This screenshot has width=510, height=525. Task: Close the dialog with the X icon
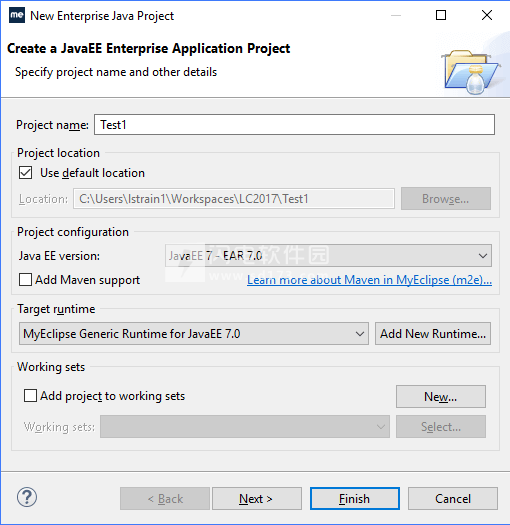[487, 15]
